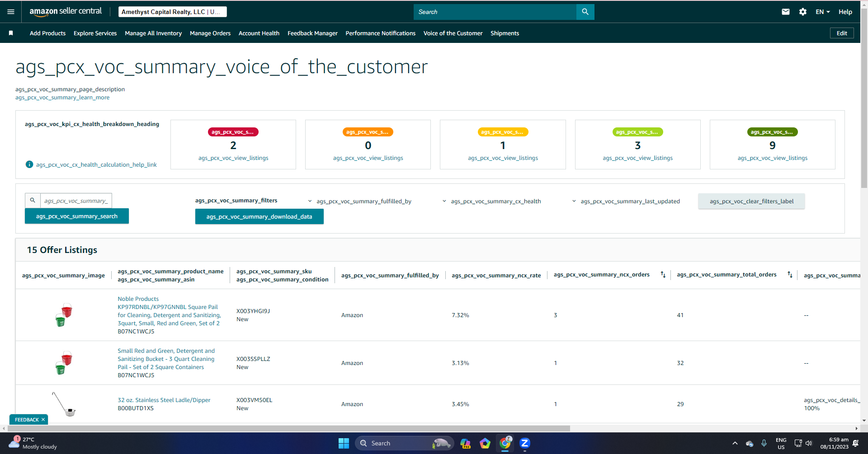This screenshot has height=454, width=868.
Task: Click the Windows taskbar Search box
Action: pyautogui.click(x=404, y=443)
